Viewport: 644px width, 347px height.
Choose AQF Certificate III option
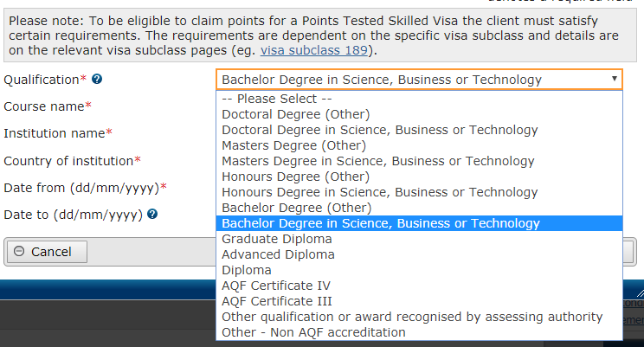(276, 301)
